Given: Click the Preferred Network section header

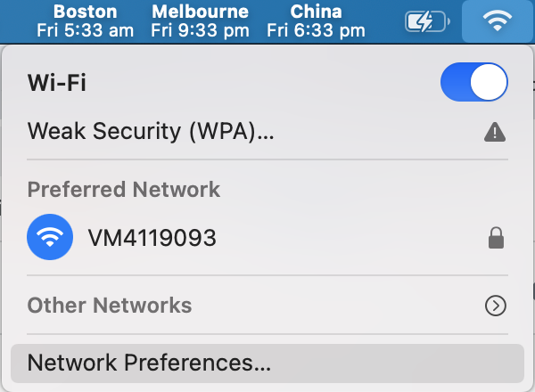Looking at the screenshot, I should click(x=124, y=190).
